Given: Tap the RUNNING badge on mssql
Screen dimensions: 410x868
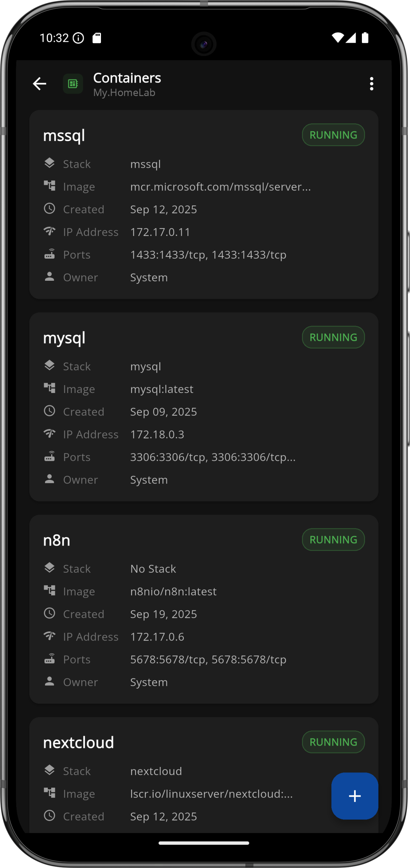Looking at the screenshot, I should click(333, 135).
